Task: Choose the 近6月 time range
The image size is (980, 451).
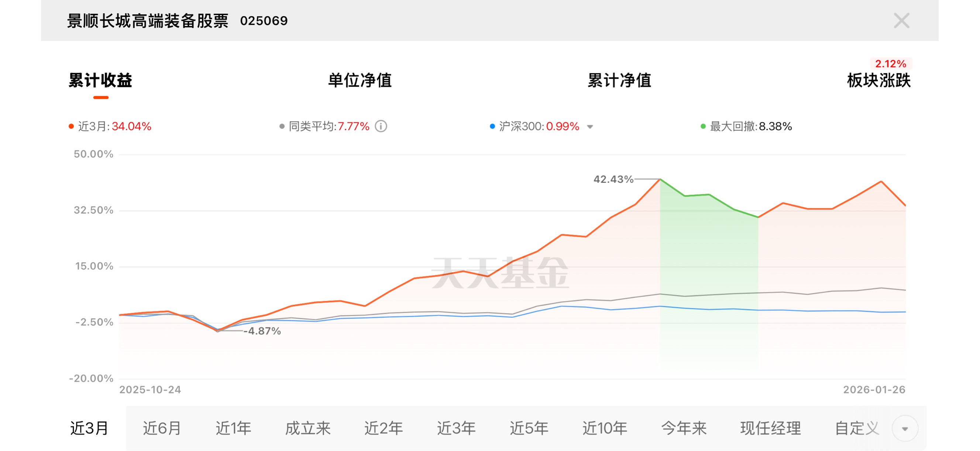Action: point(162,428)
